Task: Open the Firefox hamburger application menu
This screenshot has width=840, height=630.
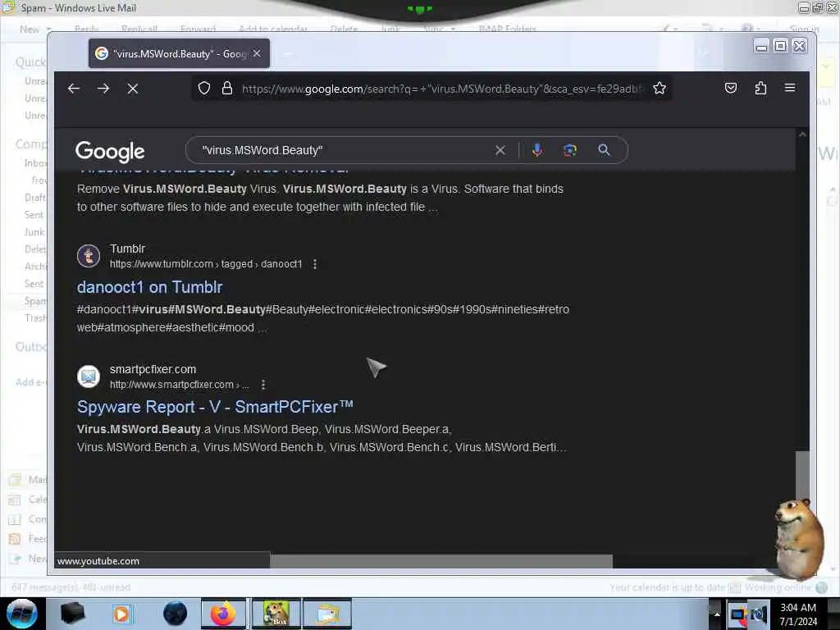Action: 790,88
